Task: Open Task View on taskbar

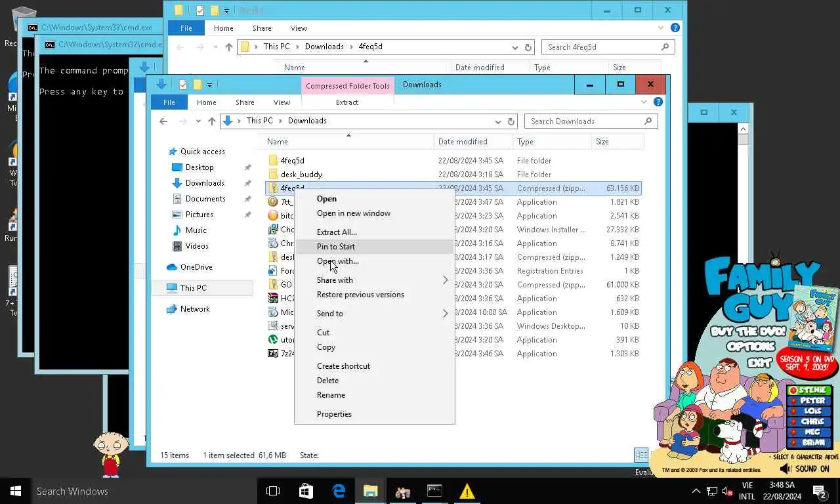Action: [x=273, y=491]
